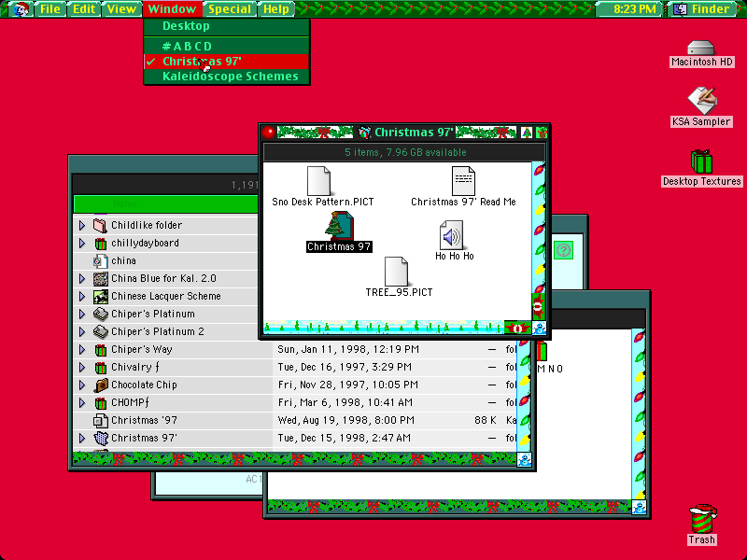Choose Kaleidoscope Schemes in Window menu
Viewport: 747px width, 560px height.
(x=227, y=77)
